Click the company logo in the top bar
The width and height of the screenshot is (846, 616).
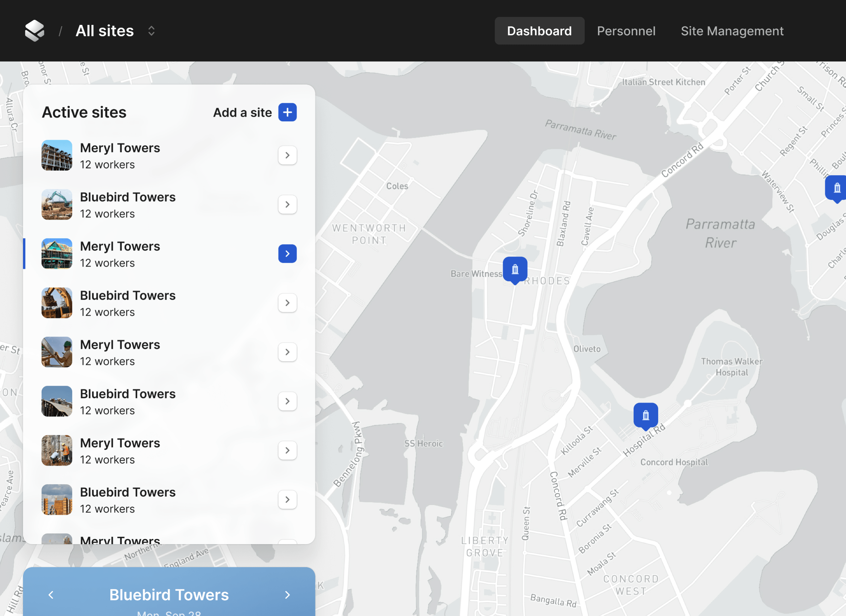34,31
